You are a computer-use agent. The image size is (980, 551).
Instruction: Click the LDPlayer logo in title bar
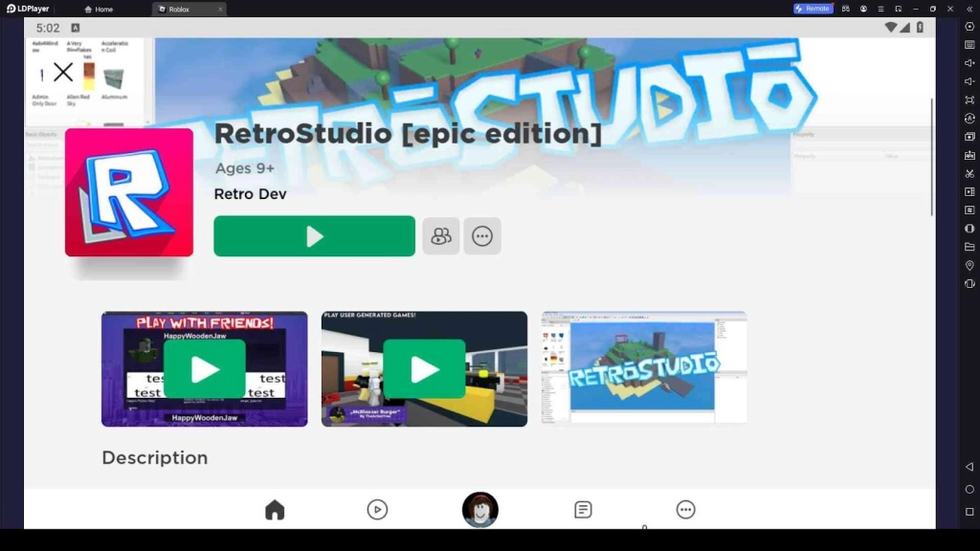(x=28, y=9)
